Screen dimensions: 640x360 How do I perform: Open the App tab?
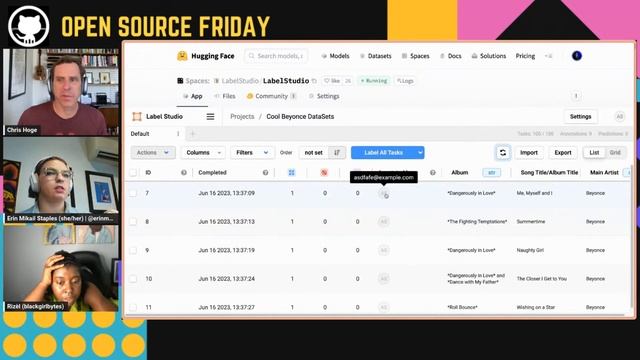tap(192, 96)
